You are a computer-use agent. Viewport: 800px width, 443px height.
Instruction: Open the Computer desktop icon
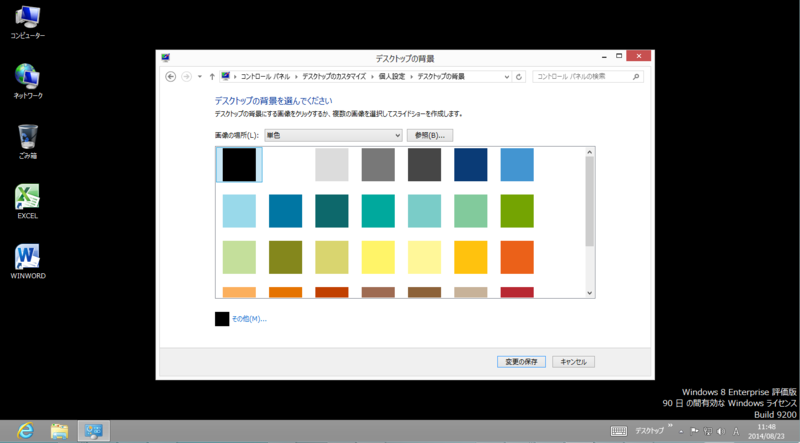coord(28,23)
